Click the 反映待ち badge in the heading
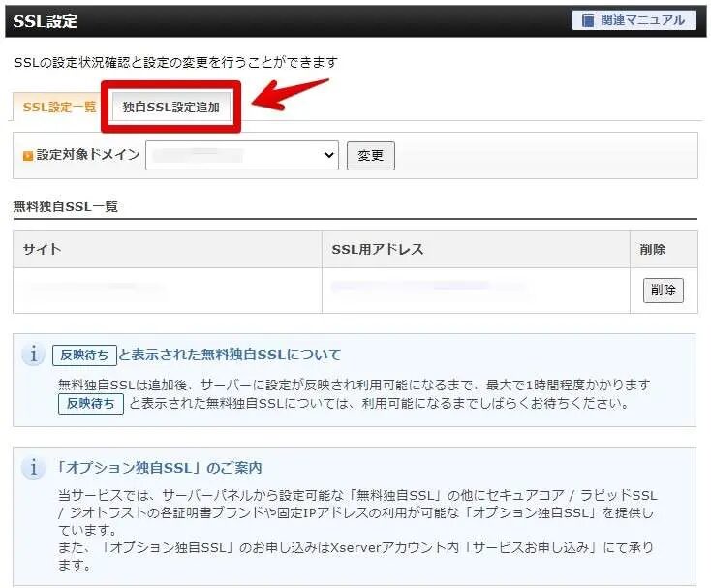 (84, 355)
